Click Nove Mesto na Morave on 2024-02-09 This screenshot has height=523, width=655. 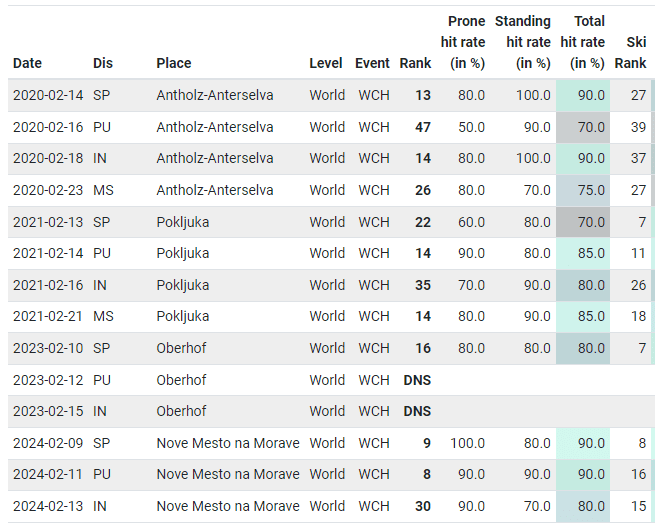[228, 443]
